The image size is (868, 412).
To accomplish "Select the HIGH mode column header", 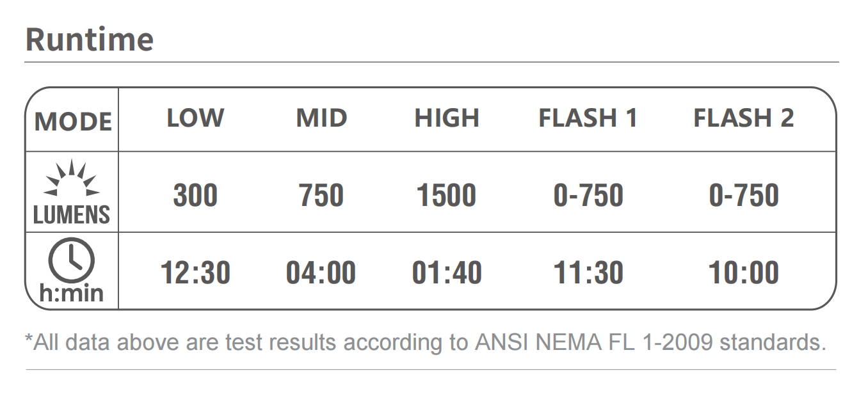I will click(447, 118).
